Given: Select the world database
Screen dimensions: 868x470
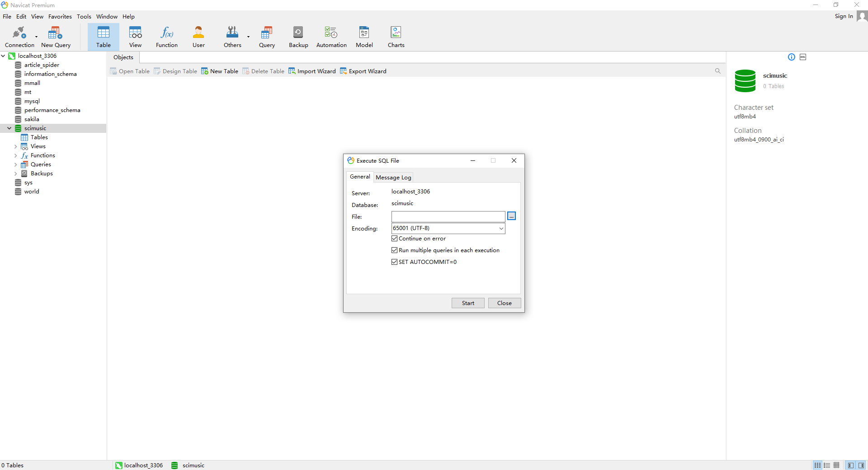Looking at the screenshot, I should [32, 192].
